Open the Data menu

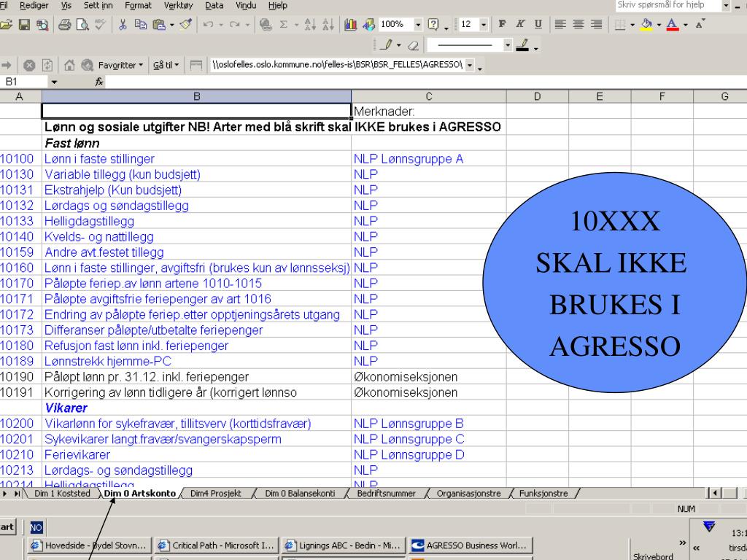pyautogui.click(x=214, y=5)
